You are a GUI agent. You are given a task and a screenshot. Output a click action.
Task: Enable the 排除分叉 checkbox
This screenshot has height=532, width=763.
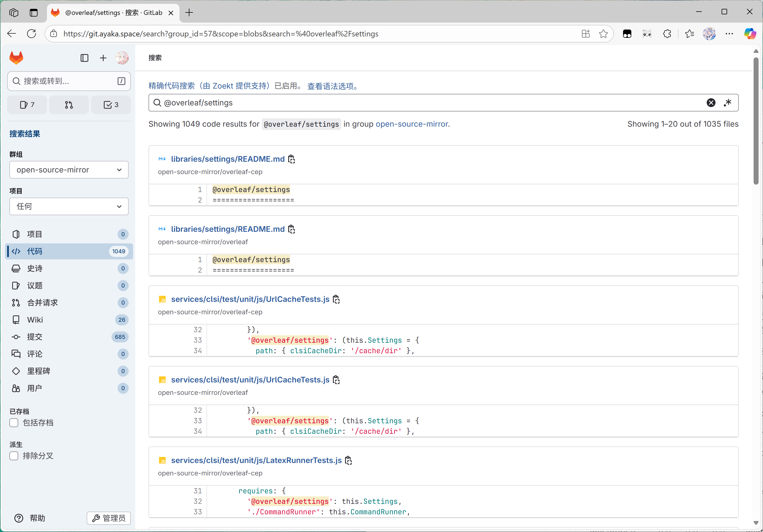coord(14,456)
